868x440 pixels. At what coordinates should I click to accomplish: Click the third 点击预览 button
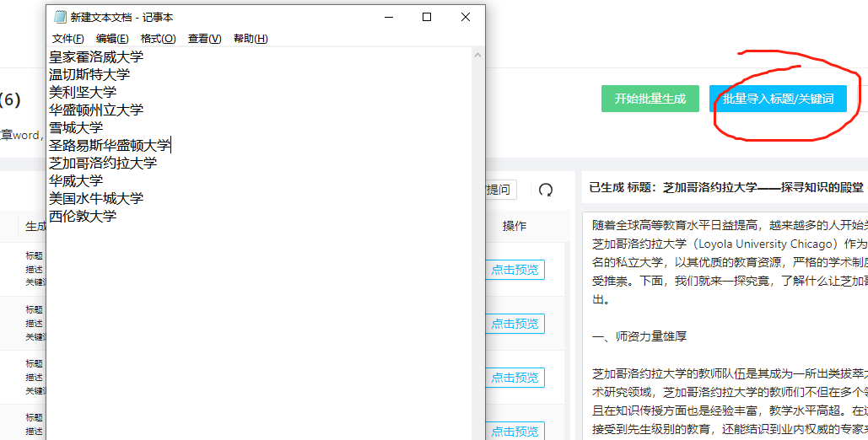tap(515, 378)
